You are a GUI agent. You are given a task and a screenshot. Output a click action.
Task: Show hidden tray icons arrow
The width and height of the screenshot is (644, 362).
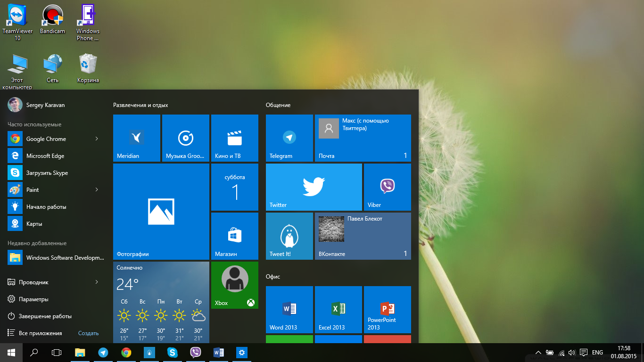pos(538,352)
